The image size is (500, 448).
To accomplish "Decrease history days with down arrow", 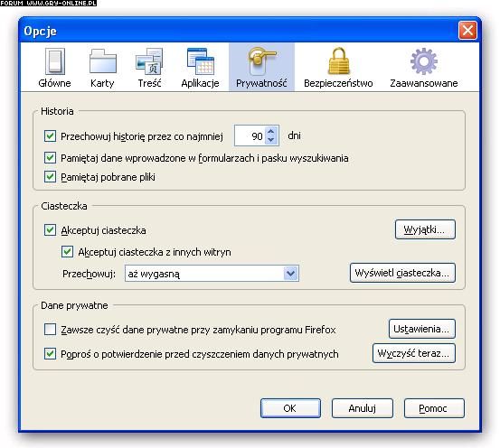I will (x=271, y=140).
